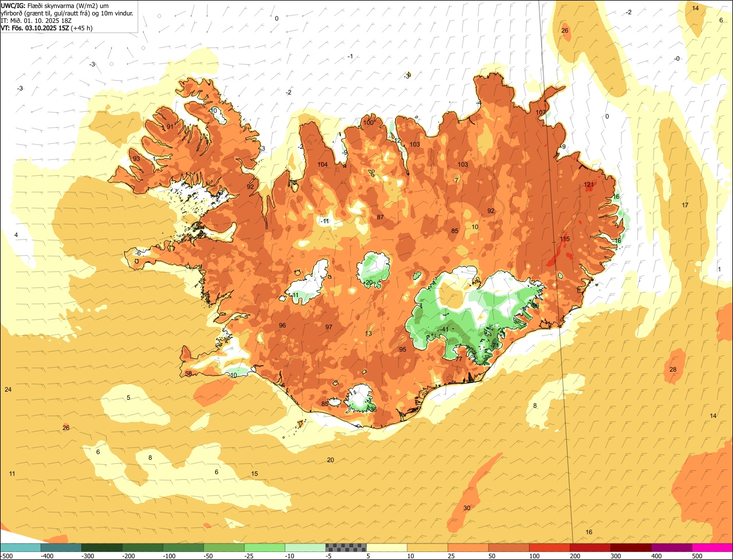
Task: Select the light teal -500 to -400 legend swatch
Action: [20, 548]
